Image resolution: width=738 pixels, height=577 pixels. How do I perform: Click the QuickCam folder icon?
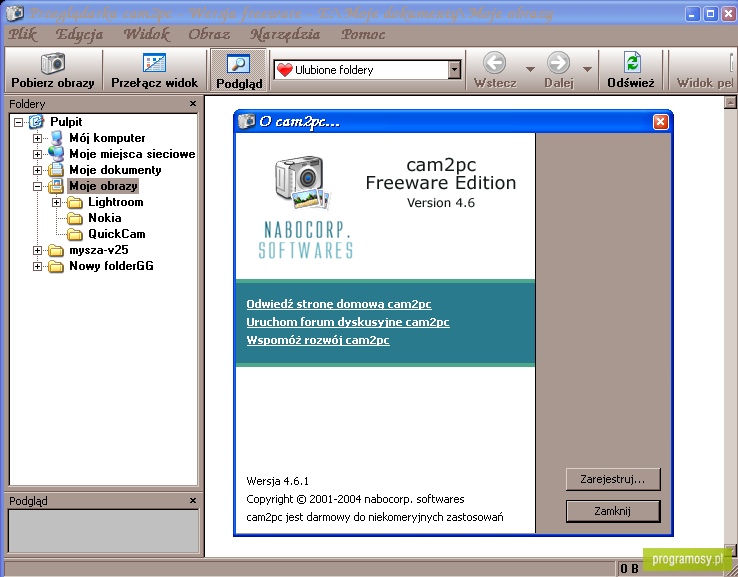pyautogui.click(x=75, y=234)
